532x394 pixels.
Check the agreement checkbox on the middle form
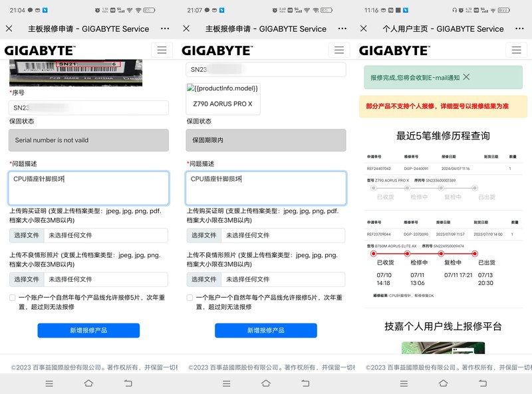(x=191, y=298)
